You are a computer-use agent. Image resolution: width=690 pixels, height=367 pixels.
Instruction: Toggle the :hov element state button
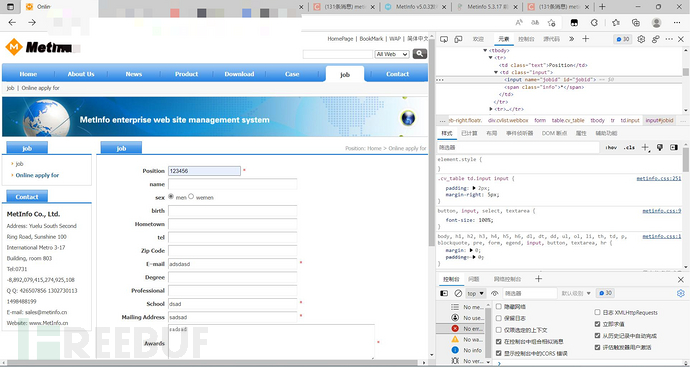point(611,147)
